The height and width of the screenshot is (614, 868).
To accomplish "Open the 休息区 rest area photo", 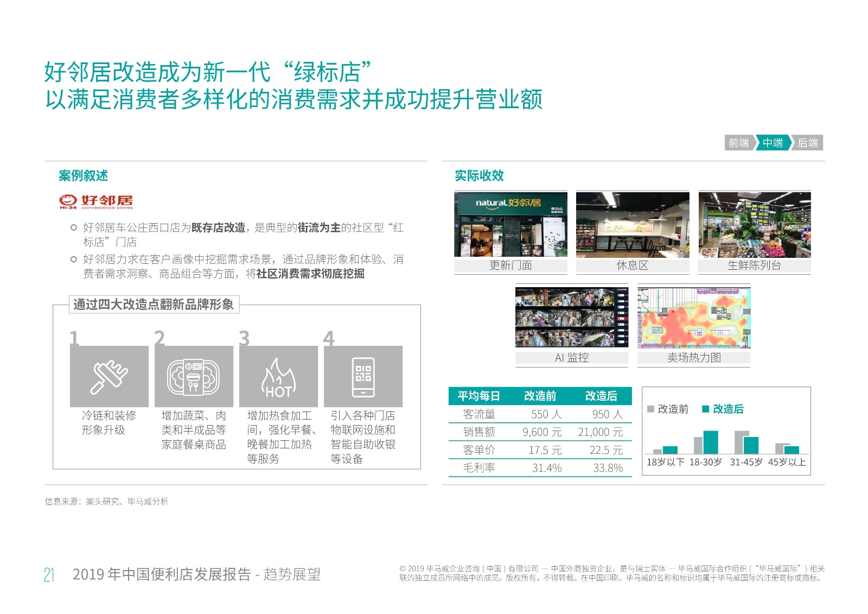I will (633, 224).
